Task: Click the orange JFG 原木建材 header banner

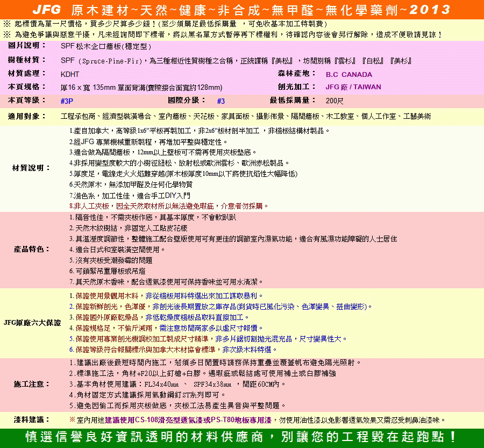Action: (242, 9)
